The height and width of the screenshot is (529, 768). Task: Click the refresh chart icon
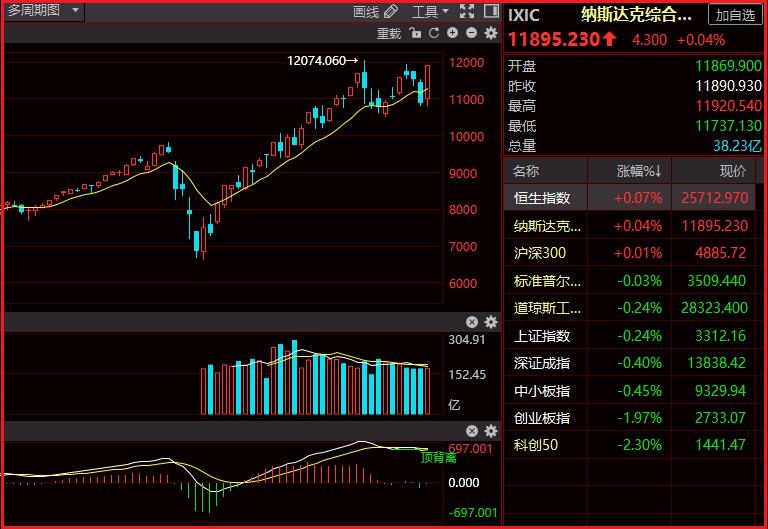click(x=434, y=33)
